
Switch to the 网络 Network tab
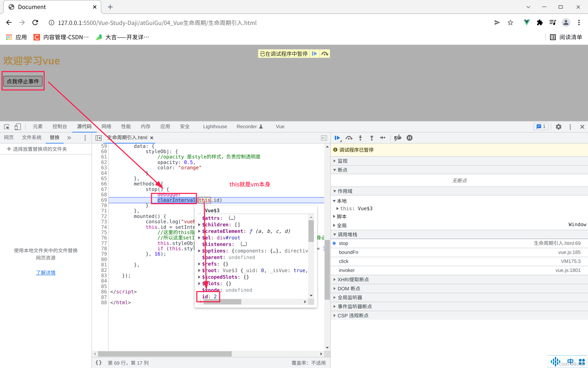[106, 127]
